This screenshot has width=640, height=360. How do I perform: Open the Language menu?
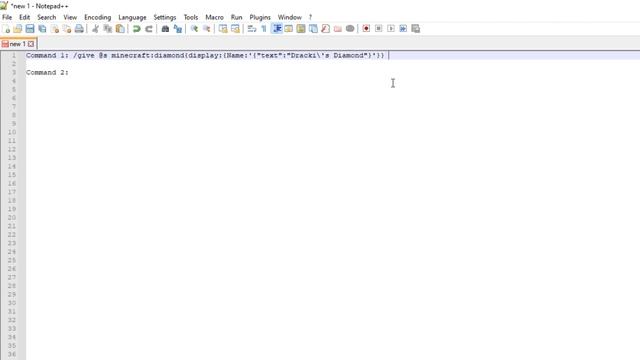(132, 17)
